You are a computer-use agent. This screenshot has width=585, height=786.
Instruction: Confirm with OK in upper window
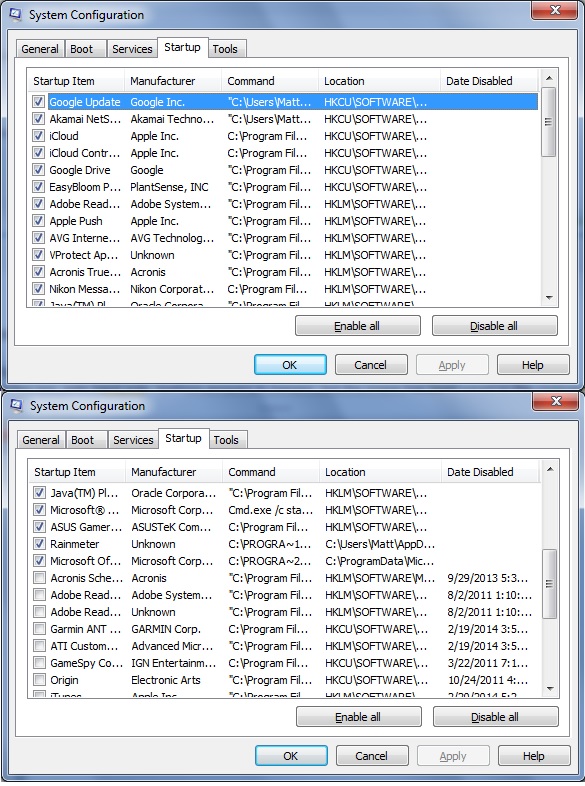point(290,365)
